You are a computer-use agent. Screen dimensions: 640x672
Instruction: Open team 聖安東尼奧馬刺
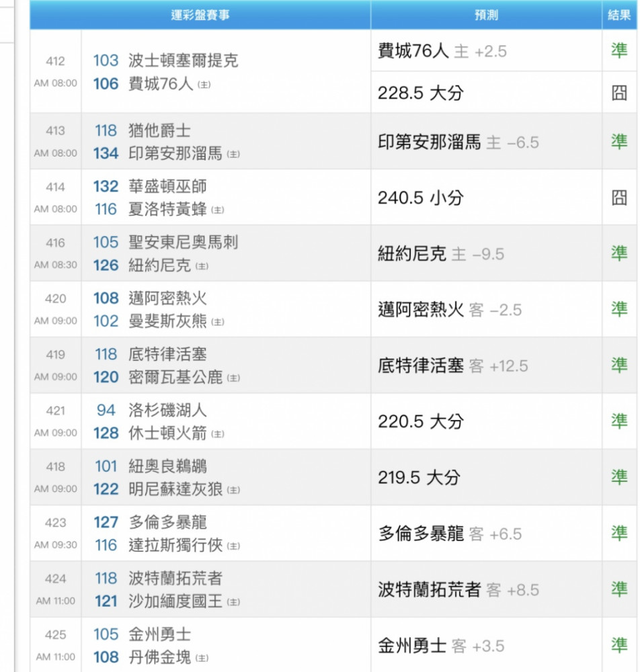183,242
